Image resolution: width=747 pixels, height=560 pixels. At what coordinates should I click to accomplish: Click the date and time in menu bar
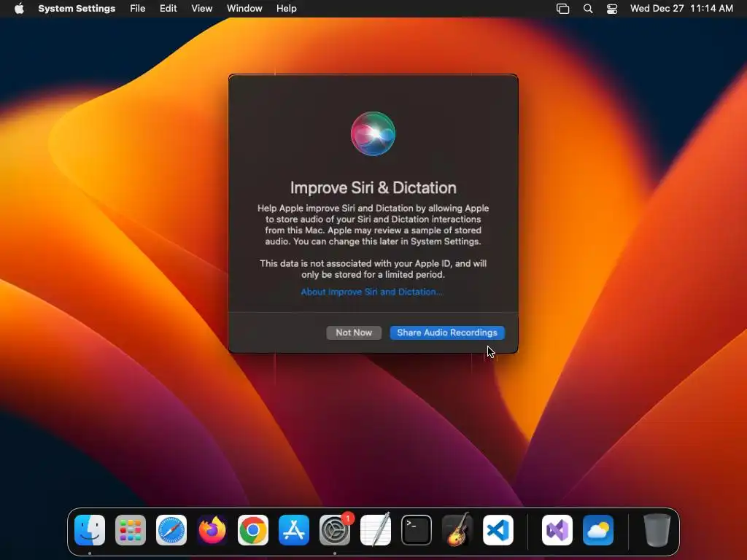click(681, 9)
